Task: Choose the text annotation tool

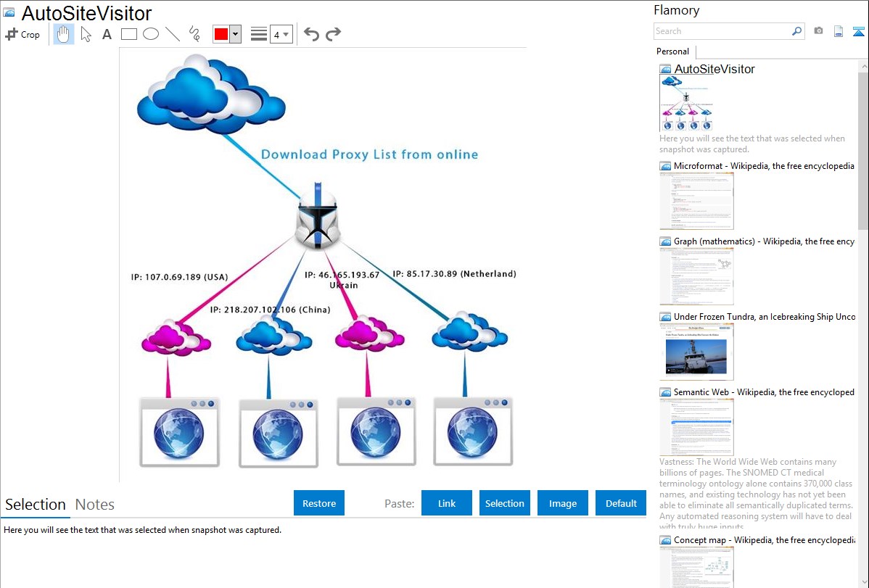Action: pos(107,34)
